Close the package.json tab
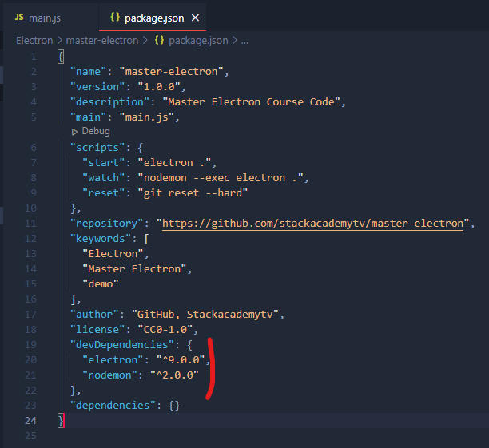489x448 pixels. [195, 18]
